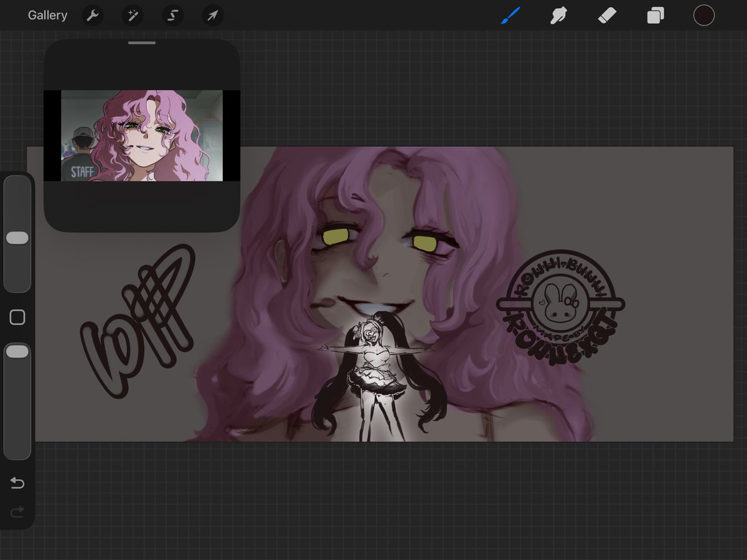Tap the brush size slider handle
This screenshot has height=560, width=747.
[17, 238]
